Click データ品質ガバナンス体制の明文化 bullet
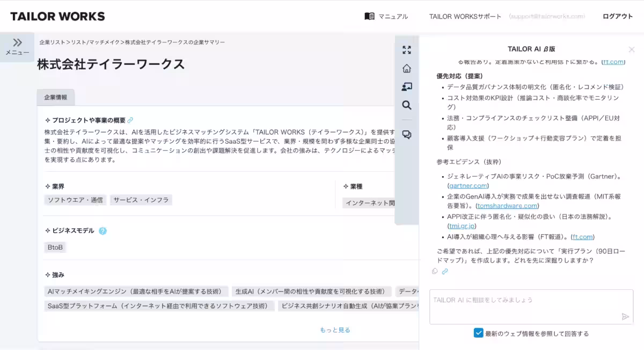644x350 pixels. click(536, 87)
